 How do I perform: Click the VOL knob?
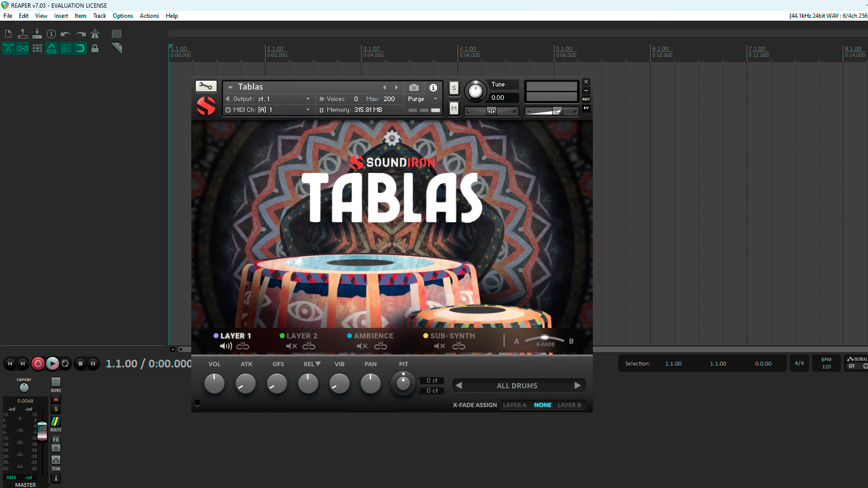click(x=214, y=383)
